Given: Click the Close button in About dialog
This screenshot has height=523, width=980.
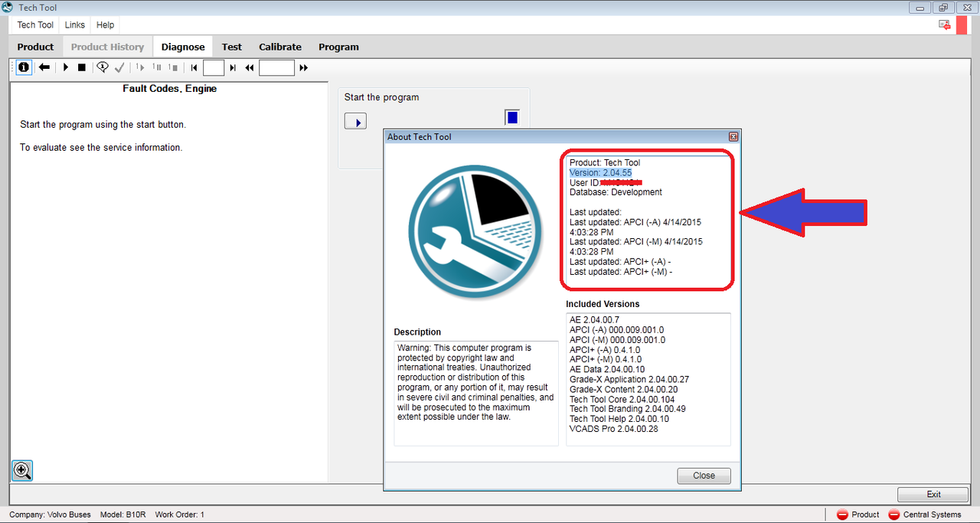Looking at the screenshot, I should click(x=704, y=476).
